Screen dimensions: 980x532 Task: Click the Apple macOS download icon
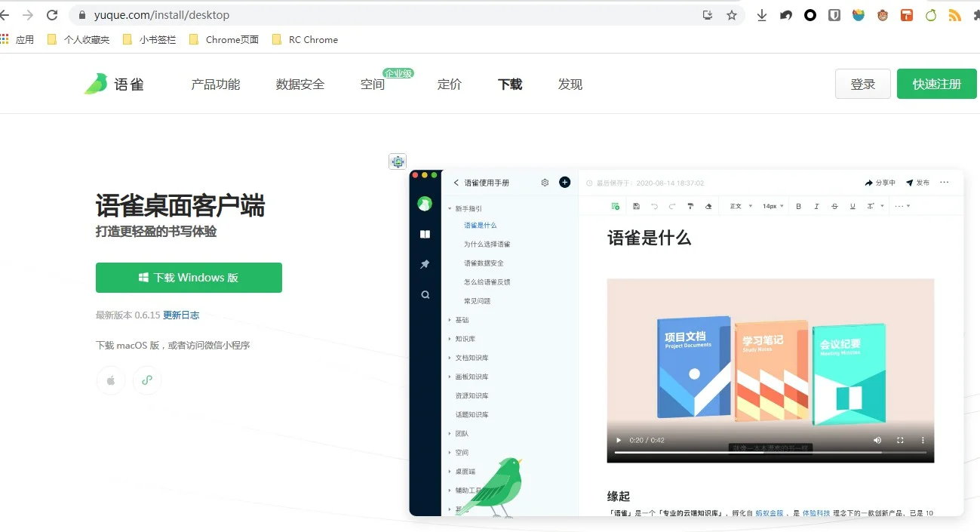pyautogui.click(x=111, y=380)
